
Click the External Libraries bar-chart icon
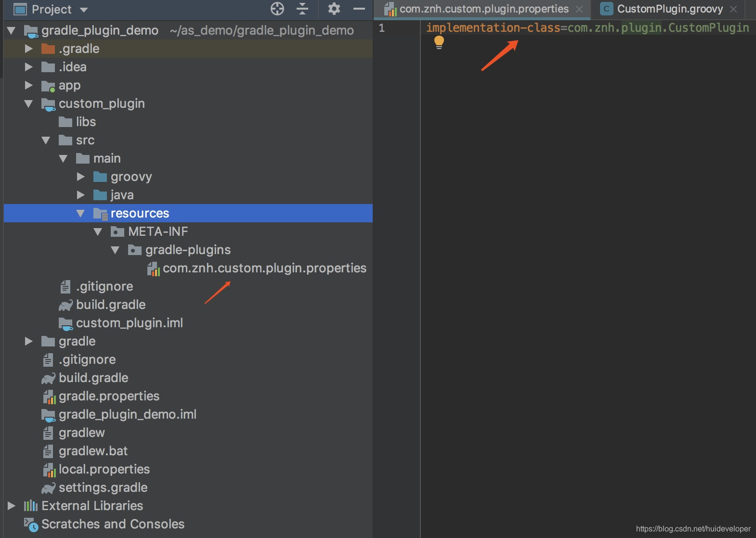click(31, 506)
